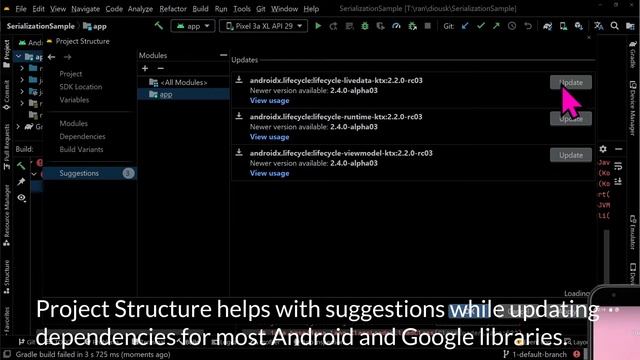Open the Gradle tool window
This screenshot has width=640, height=360.
(633, 54)
